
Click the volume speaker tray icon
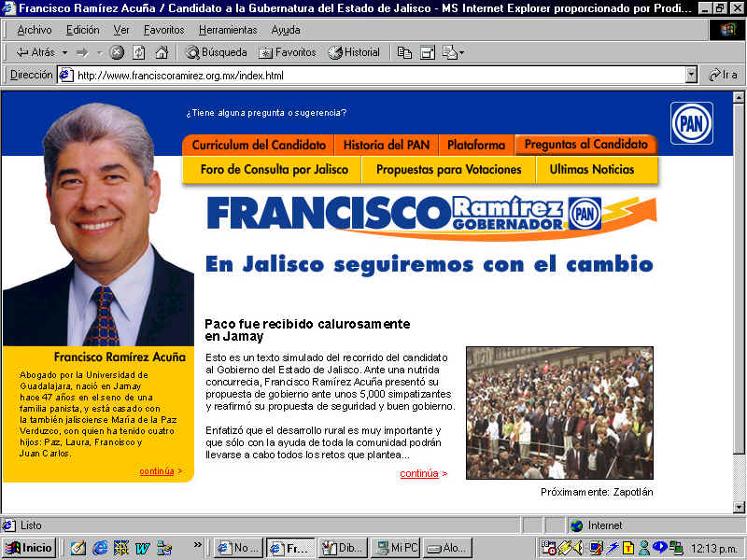click(x=579, y=548)
